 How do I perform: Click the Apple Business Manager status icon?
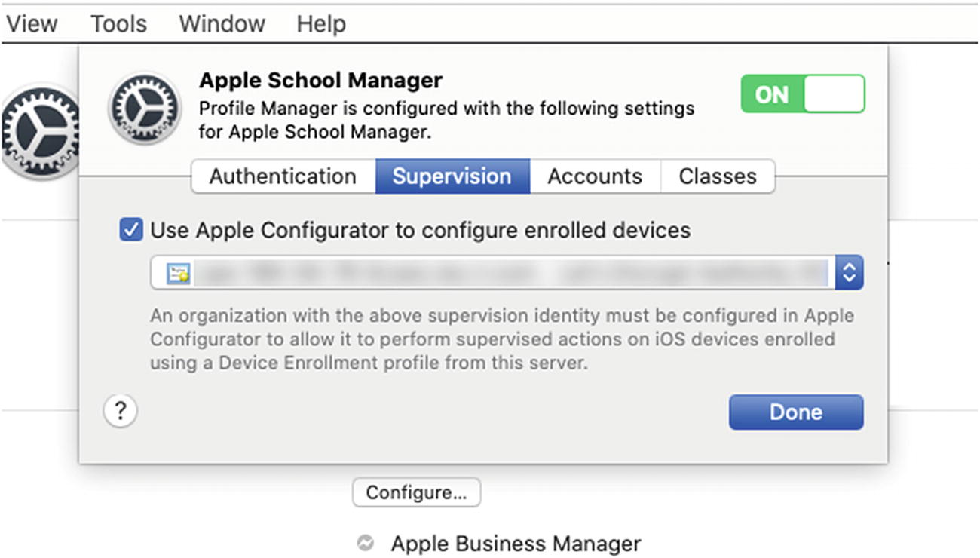[x=365, y=544]
